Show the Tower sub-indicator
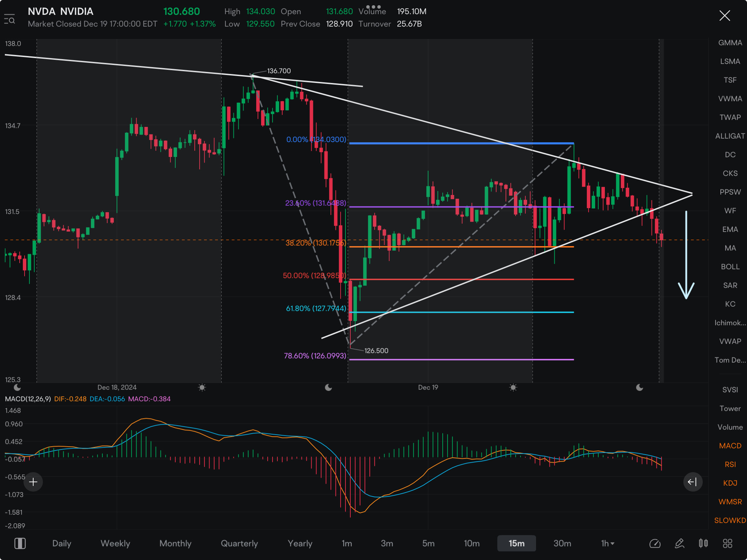This screenshot has height=560, width=747. click(x=730, y=408)
